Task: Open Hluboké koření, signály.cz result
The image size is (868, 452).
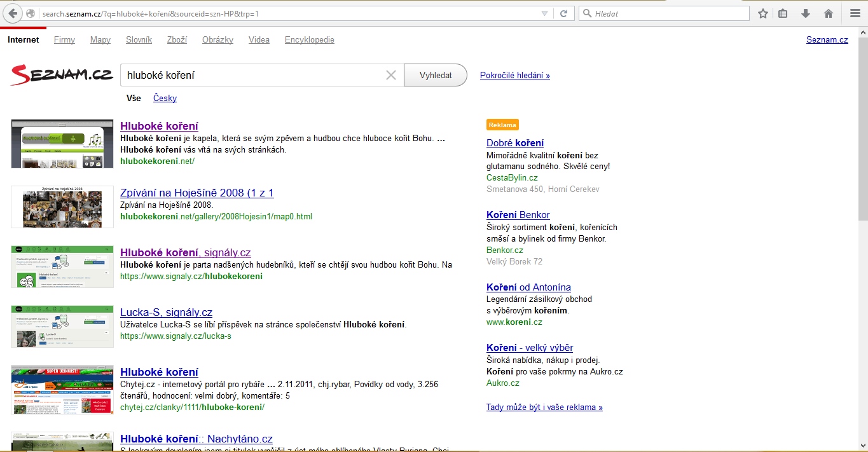Action: tap(186, 252)
